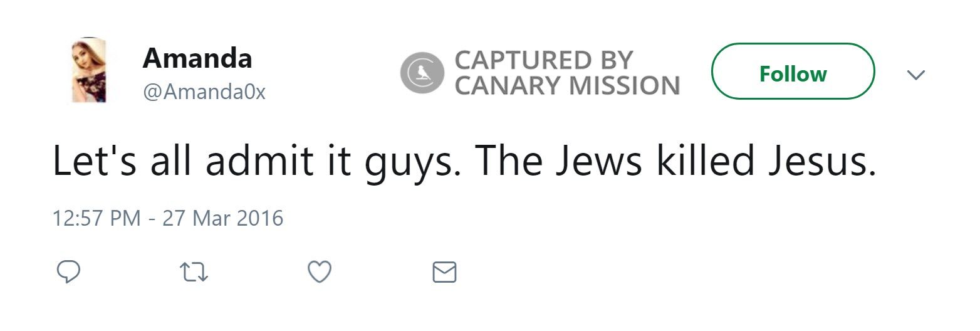Open direct message via envelope icon

pyautogui.click(x=445, y=272)
